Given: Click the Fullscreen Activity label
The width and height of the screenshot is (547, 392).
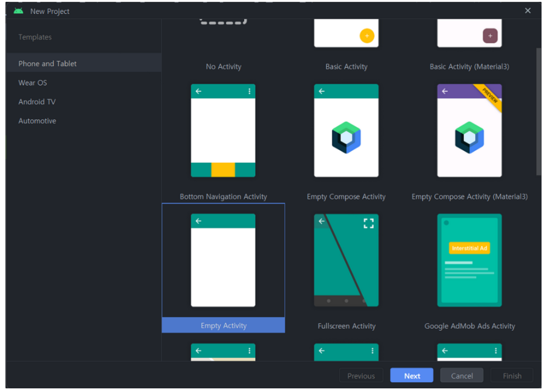Looking at the screenshot, I should 346,326.
